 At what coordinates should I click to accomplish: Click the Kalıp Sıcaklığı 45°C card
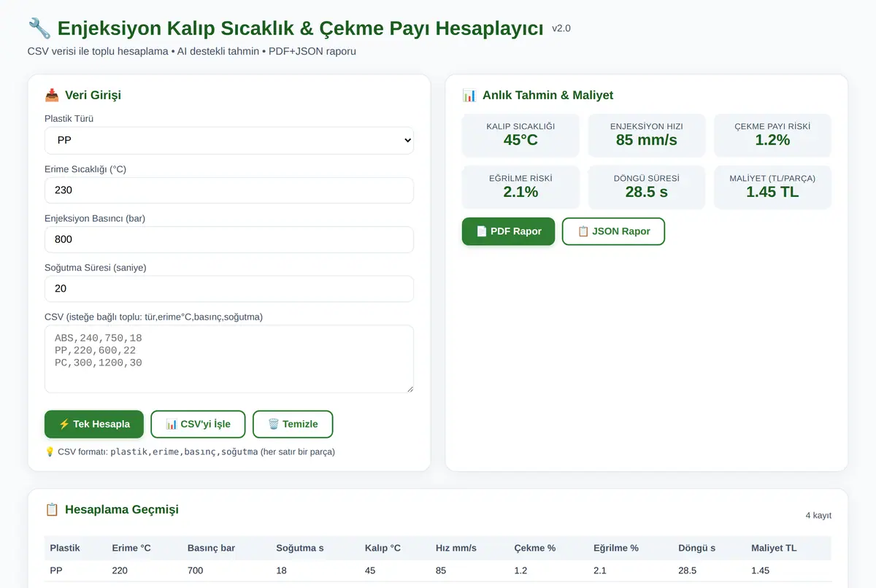pyautogui.click(x=520, y=135)
